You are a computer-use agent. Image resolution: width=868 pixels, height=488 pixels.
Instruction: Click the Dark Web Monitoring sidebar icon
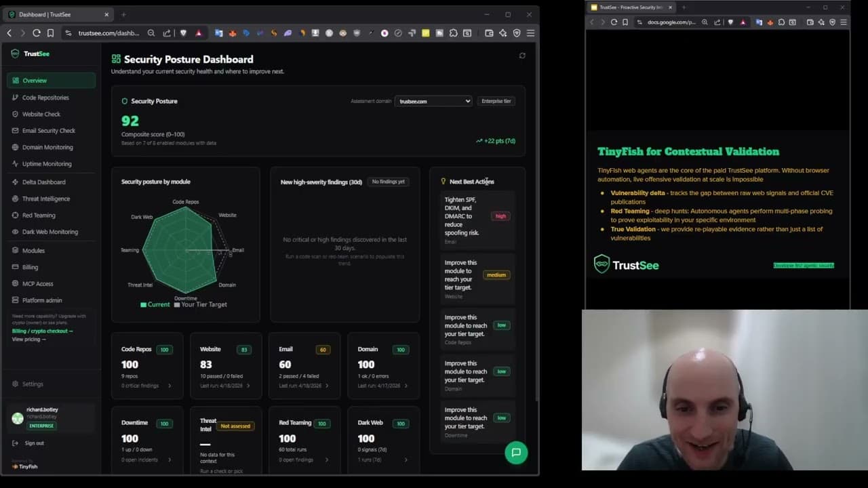coord(16,232)
